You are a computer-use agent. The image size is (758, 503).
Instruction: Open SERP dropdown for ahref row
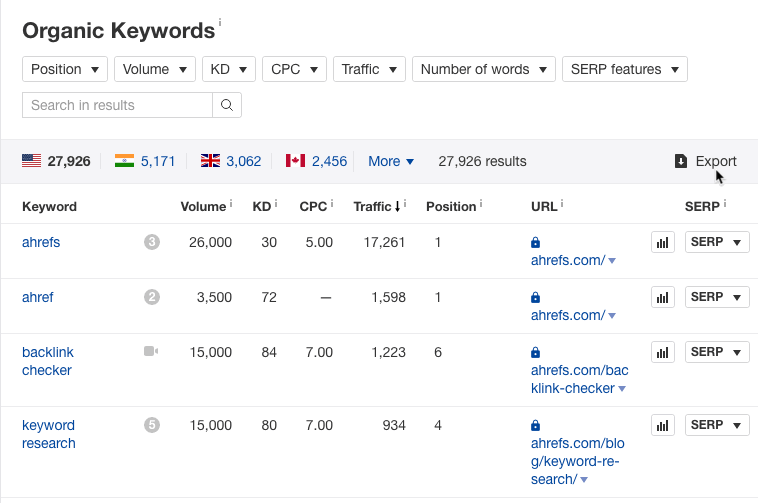[717, 297]
